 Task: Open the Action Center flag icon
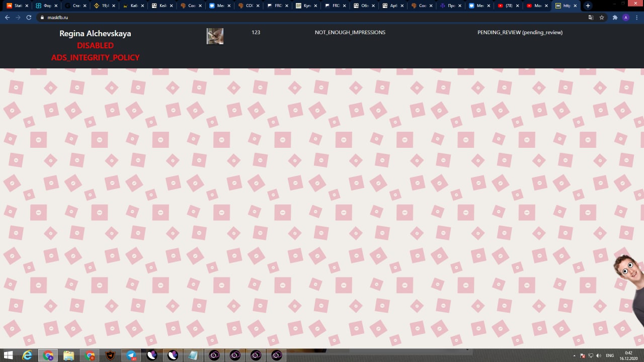coord(583,355)
